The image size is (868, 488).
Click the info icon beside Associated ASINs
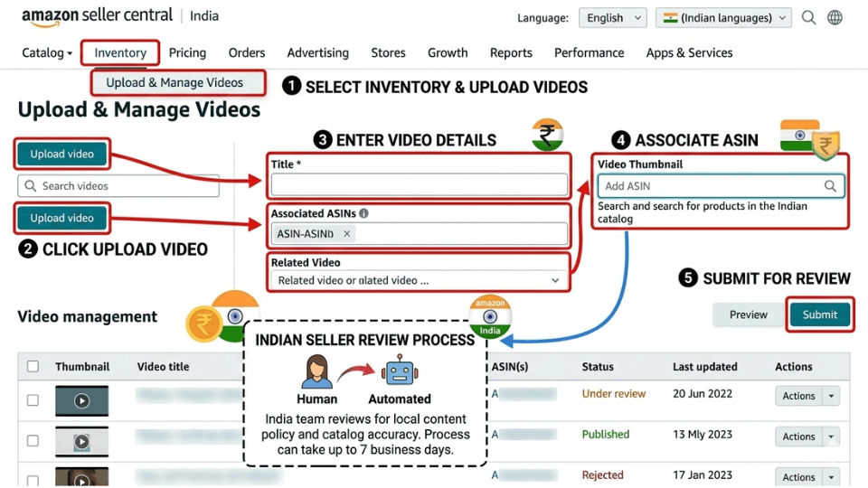363,214
